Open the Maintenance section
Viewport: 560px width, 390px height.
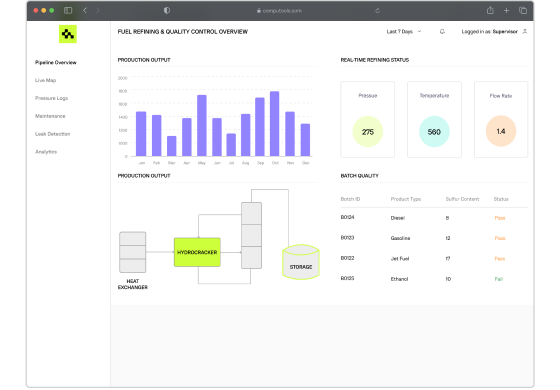[x=50, y=116]
